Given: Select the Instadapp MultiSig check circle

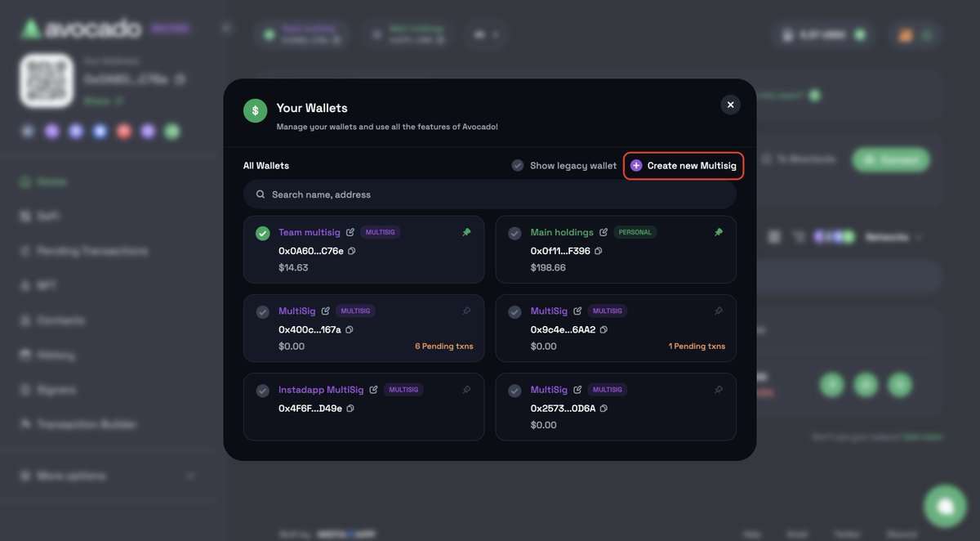Looking at the screenshot, I should pos(262,391).
